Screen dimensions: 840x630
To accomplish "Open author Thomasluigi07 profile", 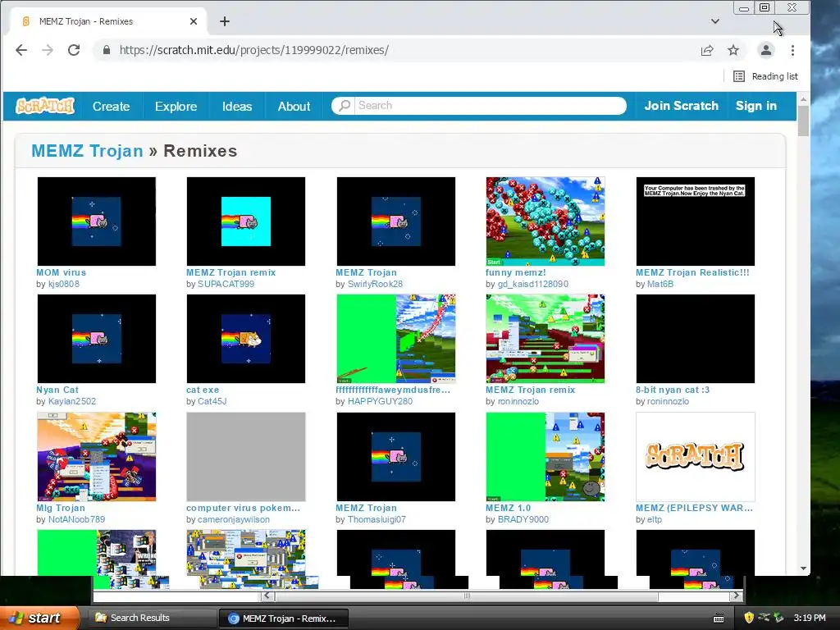I will 377,519.
